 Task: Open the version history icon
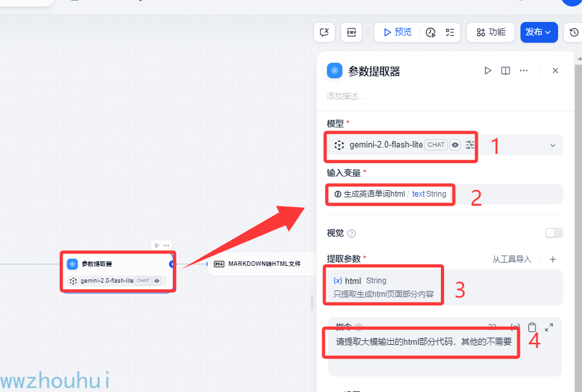(574, 32)
